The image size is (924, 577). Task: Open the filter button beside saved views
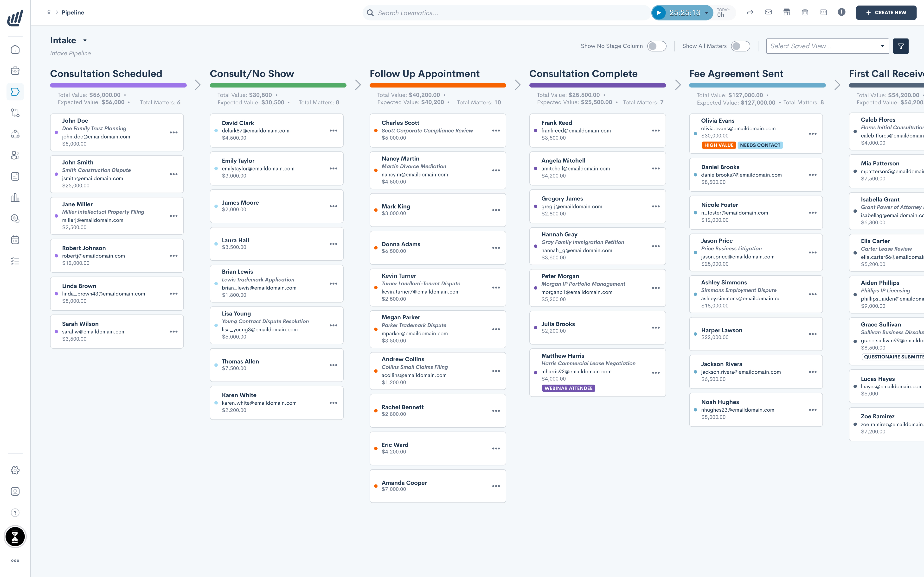coord(901,46)
